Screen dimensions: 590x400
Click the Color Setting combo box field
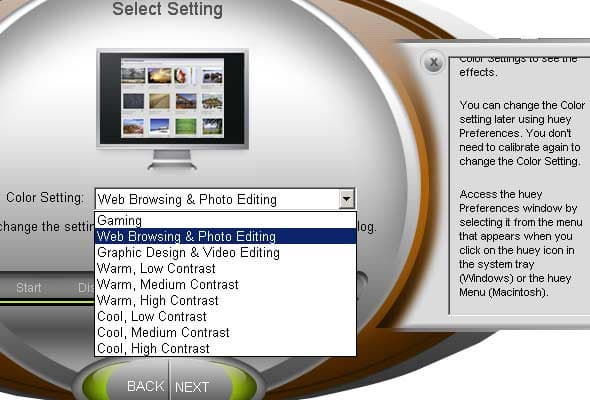point(225,199)
